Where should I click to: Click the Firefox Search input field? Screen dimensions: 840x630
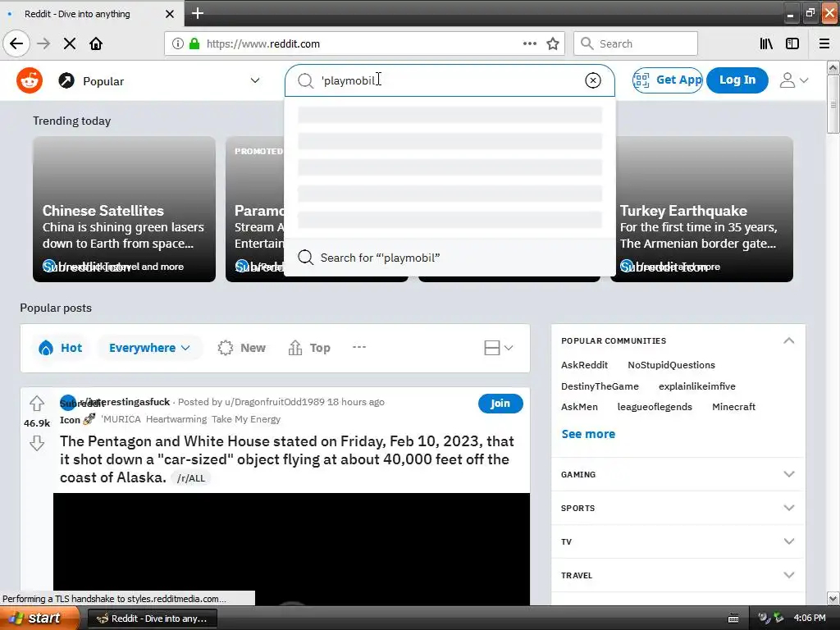click(636, 43)
